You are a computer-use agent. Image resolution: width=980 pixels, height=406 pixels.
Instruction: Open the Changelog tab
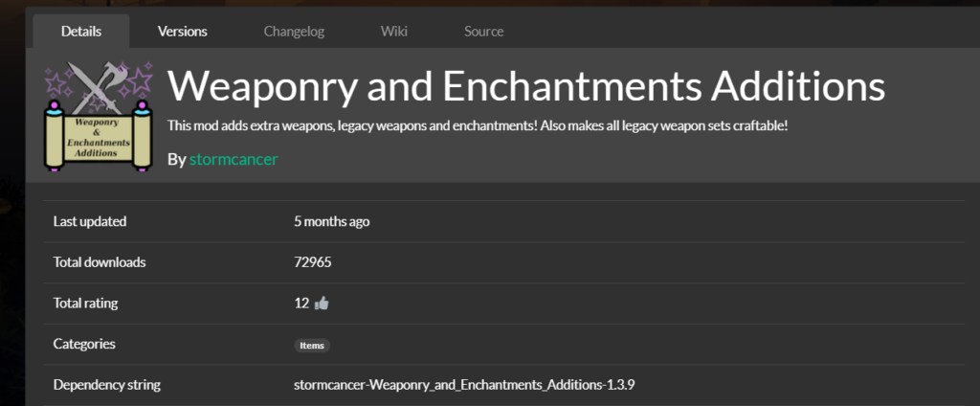(294, 32)
